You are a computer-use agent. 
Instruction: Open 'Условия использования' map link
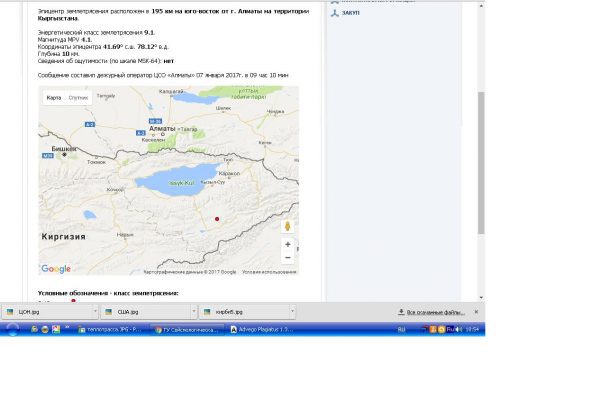click(x=269, y=272)
